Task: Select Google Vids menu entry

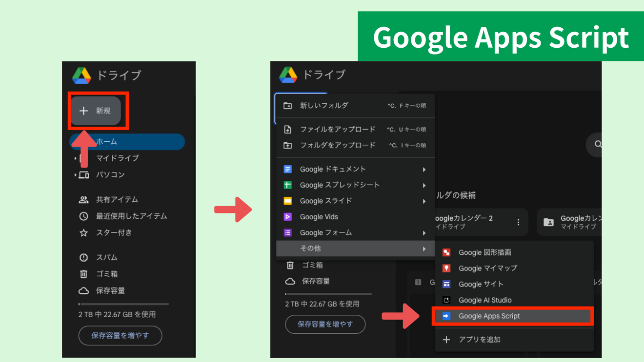Action: coord(355,217)
